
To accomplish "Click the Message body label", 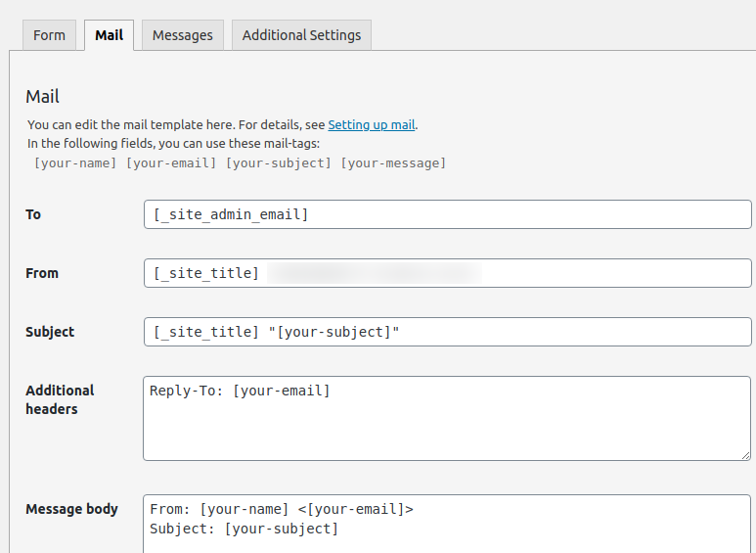I will click(x=71, y=509).
